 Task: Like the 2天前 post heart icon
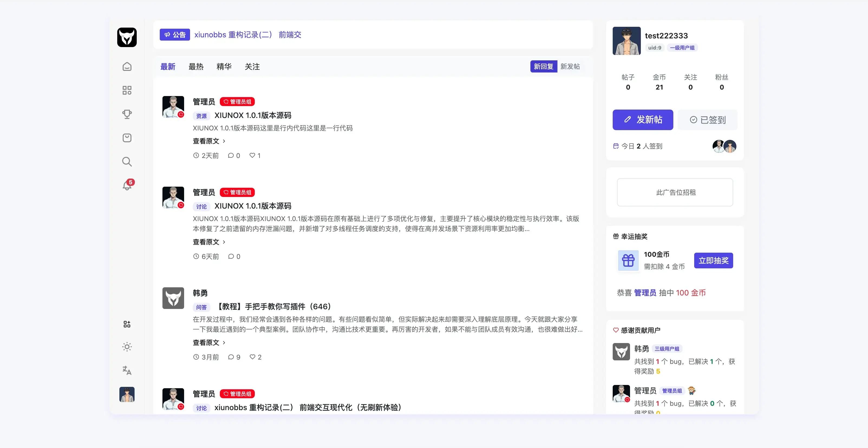point(252,156)
